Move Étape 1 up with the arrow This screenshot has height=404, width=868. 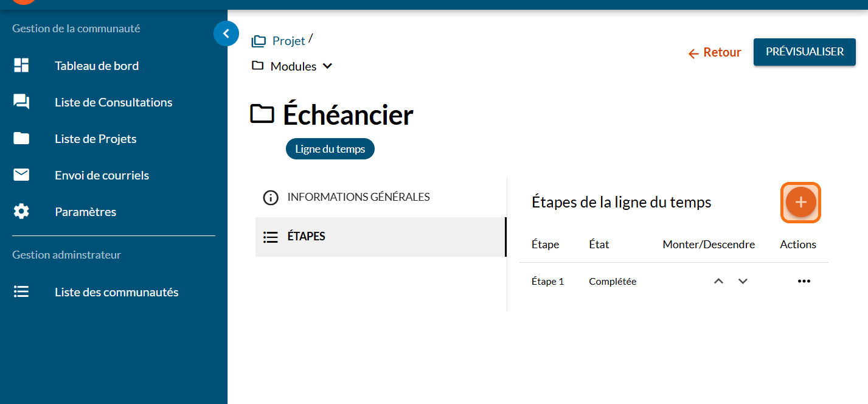[718, 281]
